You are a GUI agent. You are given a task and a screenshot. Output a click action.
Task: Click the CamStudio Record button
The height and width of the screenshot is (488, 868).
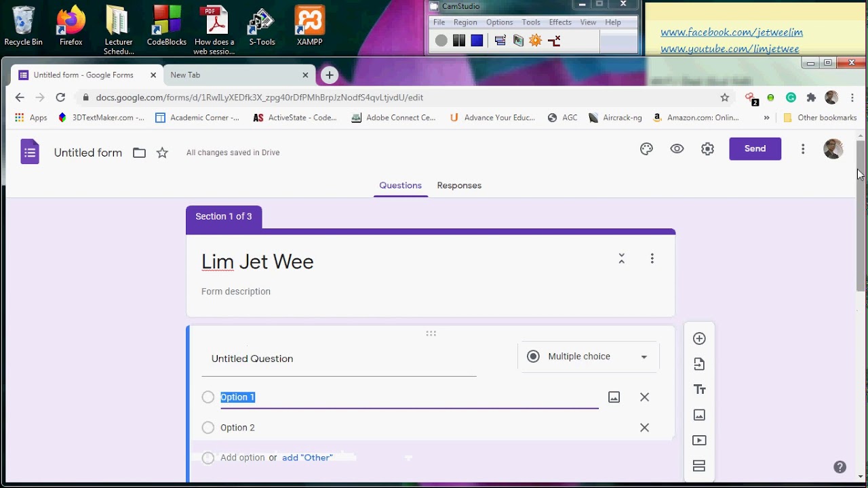pyautogui.click(x=441, y=41)
